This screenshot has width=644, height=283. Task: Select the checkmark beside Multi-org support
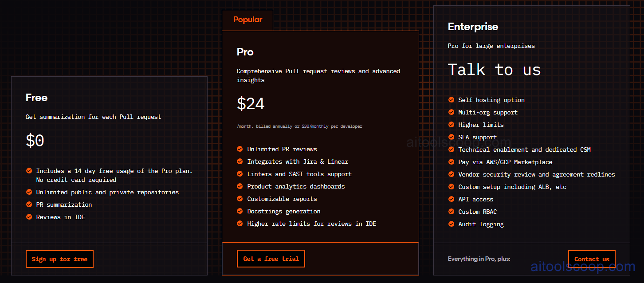point(451,112)
